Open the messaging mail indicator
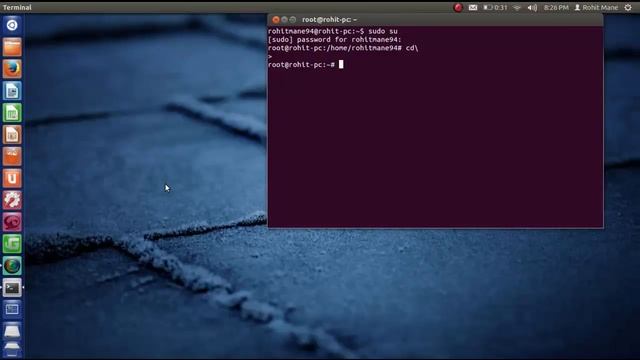The height and width of the screenshot is (360, 640). pos(473,7)
